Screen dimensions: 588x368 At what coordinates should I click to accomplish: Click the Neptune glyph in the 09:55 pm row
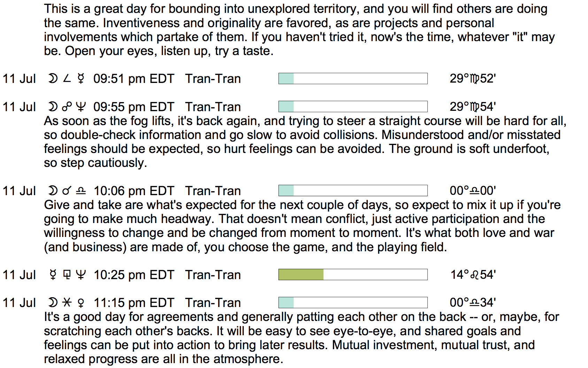click(x=81, y=107)
